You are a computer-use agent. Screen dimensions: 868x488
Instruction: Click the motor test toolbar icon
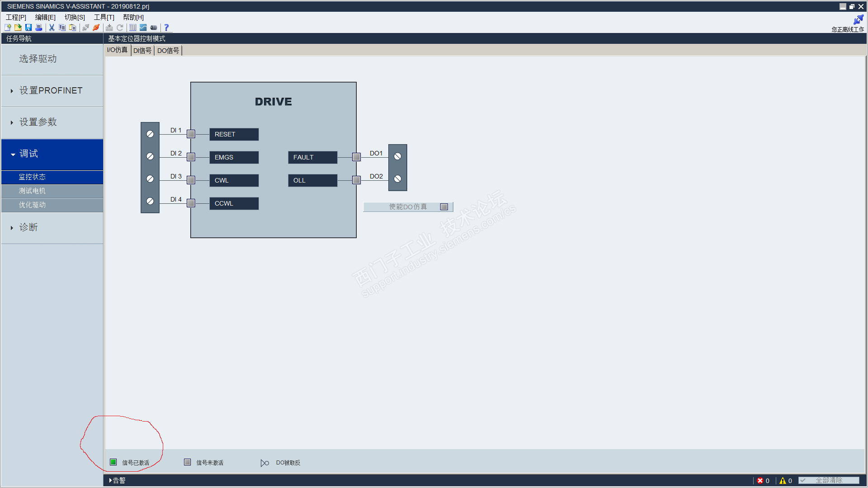click(x=154, y=28)
